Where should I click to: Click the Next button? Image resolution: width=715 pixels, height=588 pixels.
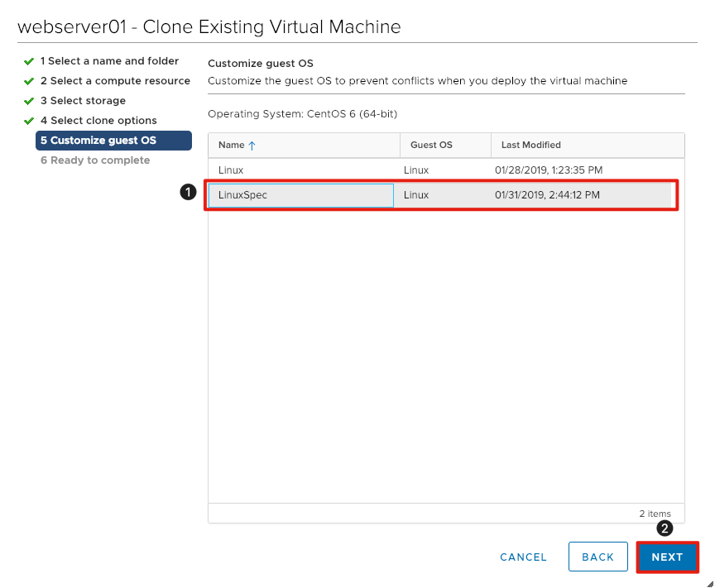click(x=668, y=557)
